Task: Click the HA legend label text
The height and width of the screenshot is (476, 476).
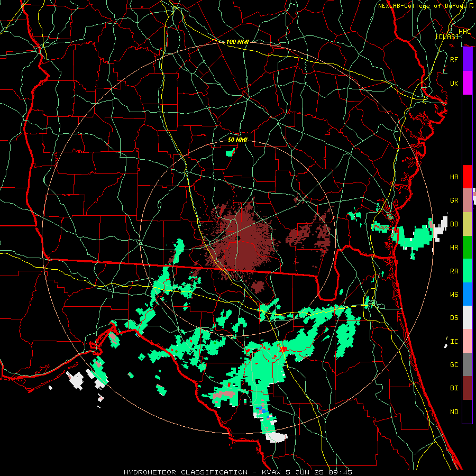Action: 454,177
